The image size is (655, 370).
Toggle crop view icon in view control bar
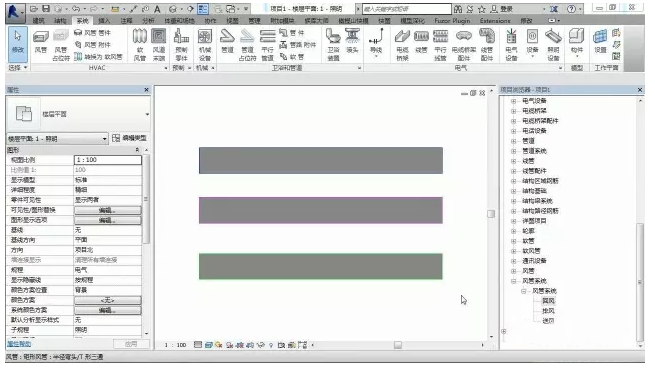(x=281, y=345)
